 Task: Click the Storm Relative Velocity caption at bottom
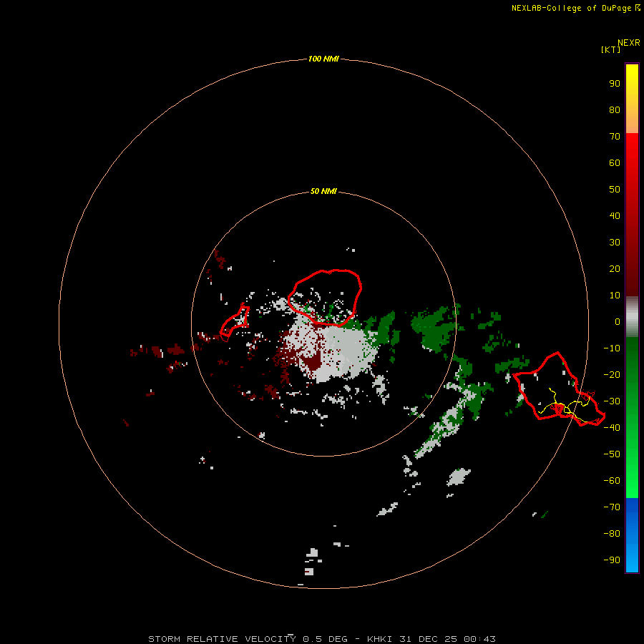pyautogui.click(x=321, y=639)
